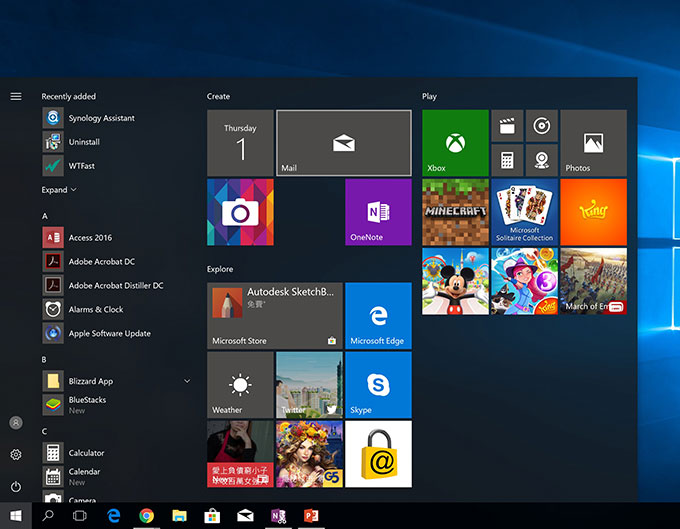Open Synology Assistant from Recently added

tap(116, 118)
